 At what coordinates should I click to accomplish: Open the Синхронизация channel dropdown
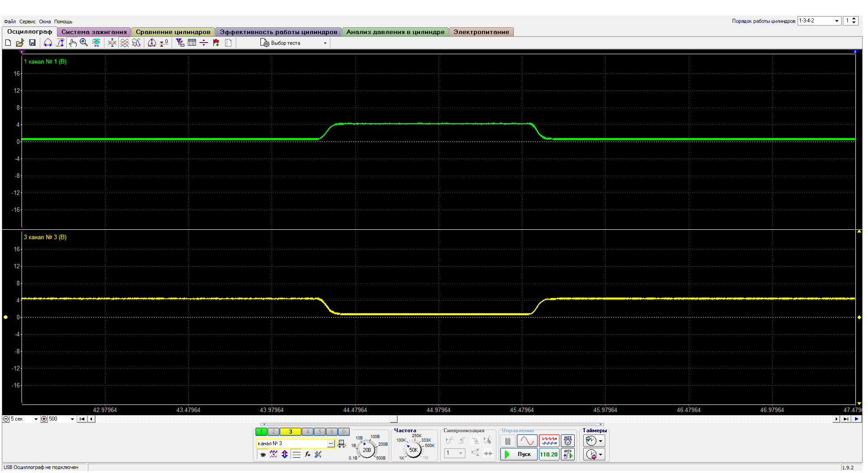(455, 453)
